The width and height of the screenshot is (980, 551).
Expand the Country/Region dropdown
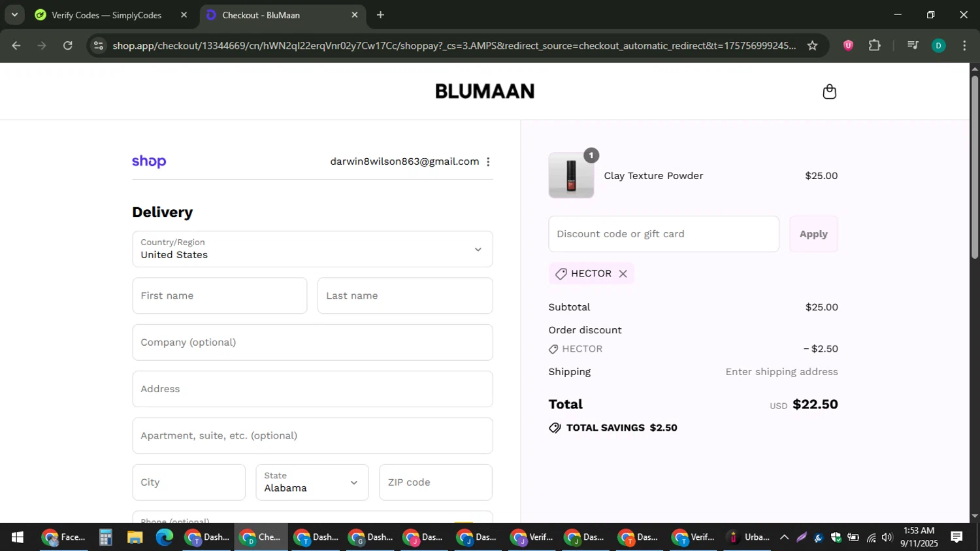click(x=312, y=249)
